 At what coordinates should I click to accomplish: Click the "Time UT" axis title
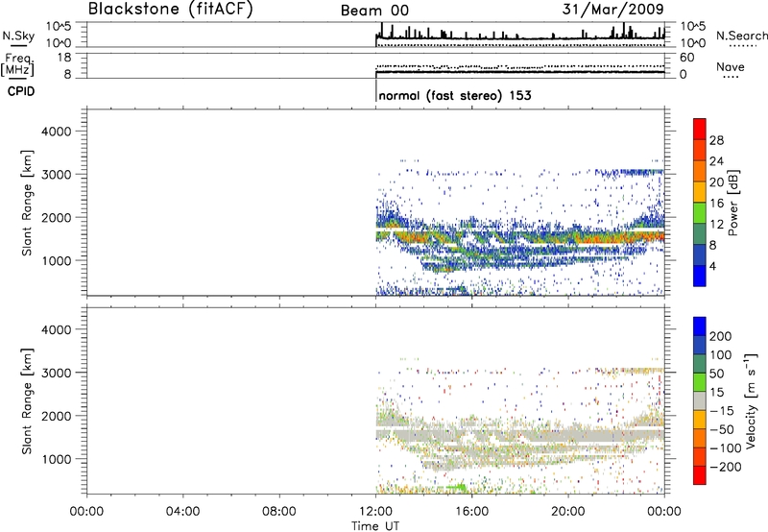click(x=375, y=526)
